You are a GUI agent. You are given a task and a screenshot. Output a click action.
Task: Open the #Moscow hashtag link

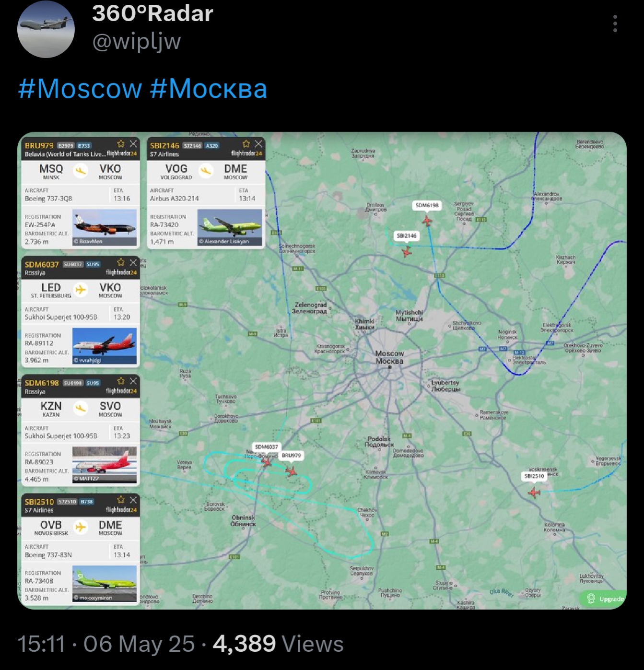point(80,89)
